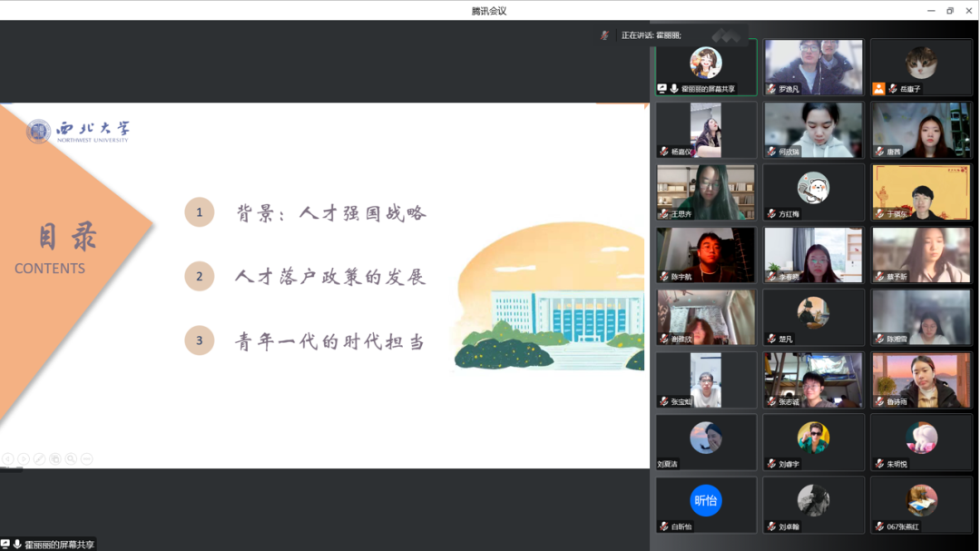Click the 正在讲话: 霍丽丽 speaker indicator

tap(651, 35)
